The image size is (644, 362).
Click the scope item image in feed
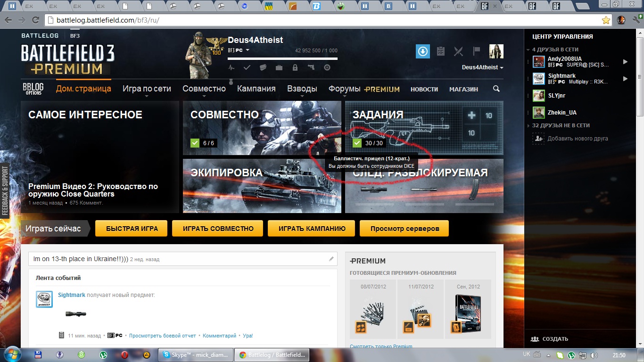[75, 314]
